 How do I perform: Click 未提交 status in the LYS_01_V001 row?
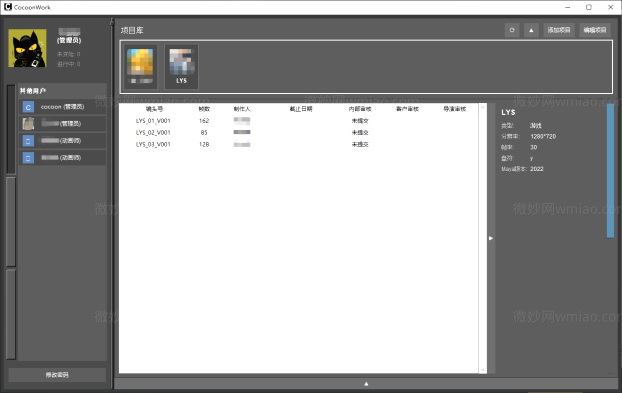pyautogui.click(x=360, y=121)
